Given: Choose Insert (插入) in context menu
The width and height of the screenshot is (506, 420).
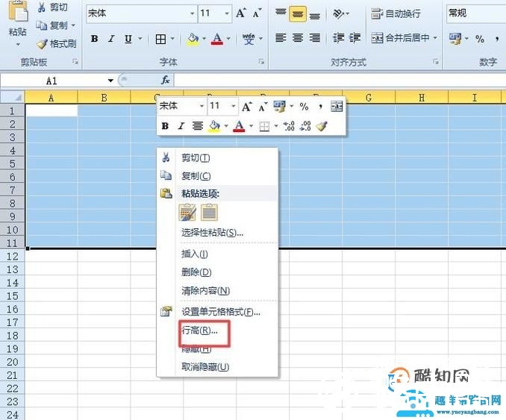Looking at the screenshot, I should 195,254.
